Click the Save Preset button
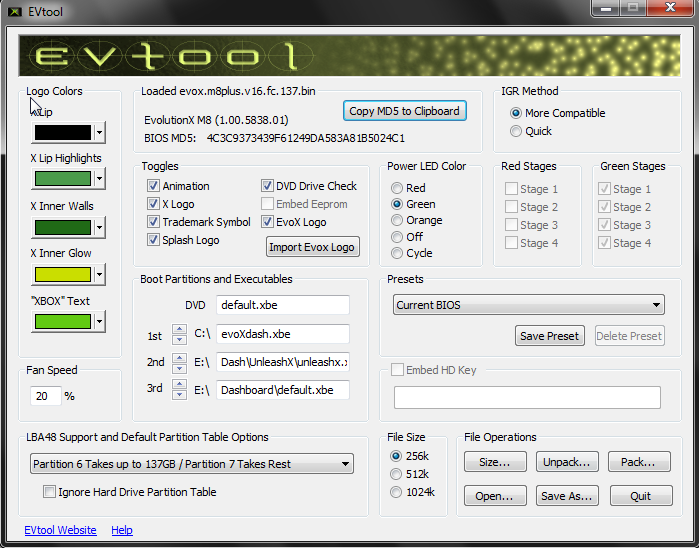The height and width of the screenshot is (548, 699). coord(550,336)
